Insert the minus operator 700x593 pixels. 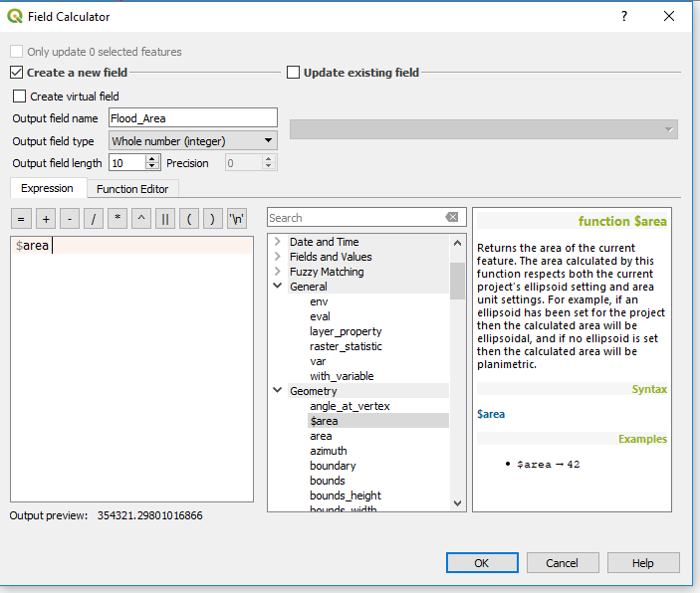(70, 219)
